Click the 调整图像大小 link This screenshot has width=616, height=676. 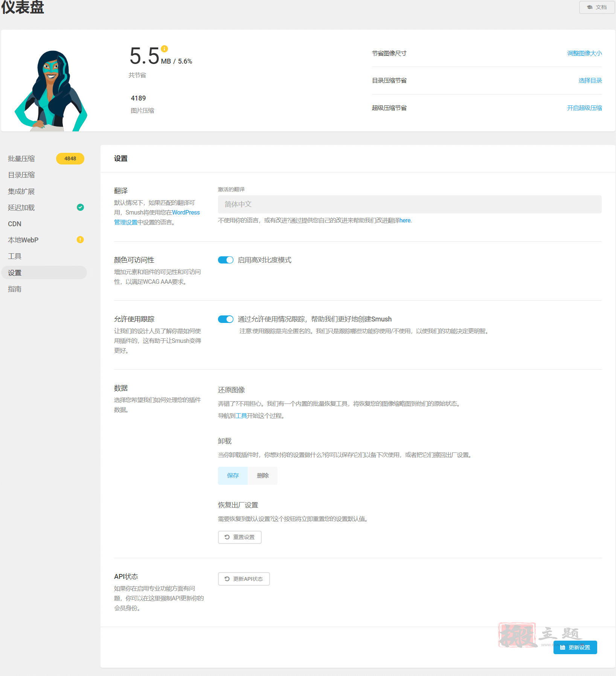584,53
